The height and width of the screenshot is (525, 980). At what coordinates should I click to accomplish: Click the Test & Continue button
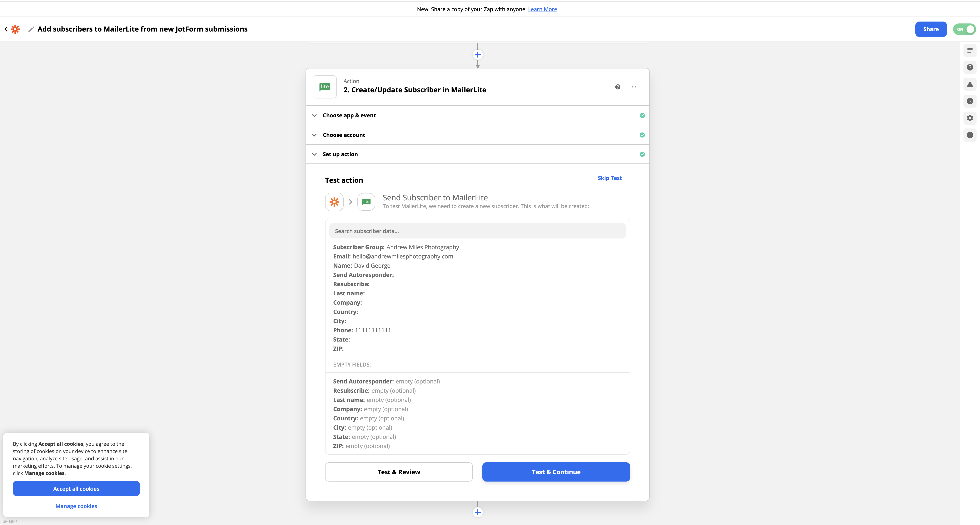coord(556,472)
